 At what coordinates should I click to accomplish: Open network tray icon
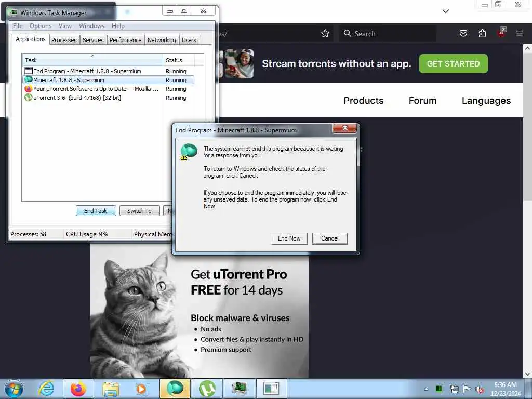pyautogui.click(x=454, y=389)
